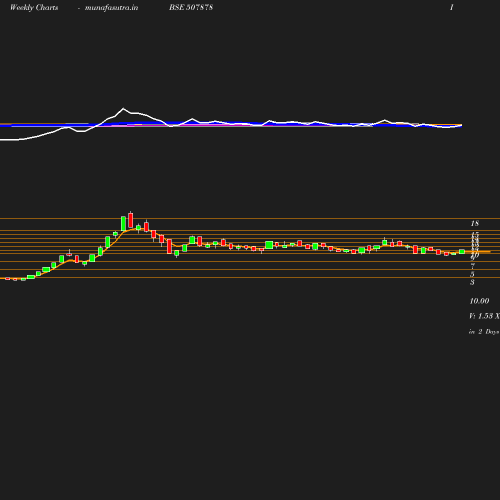This screenshot has height=500, width=500.
Task: Click the munafasutra.in site label
Action: [111, 8]
